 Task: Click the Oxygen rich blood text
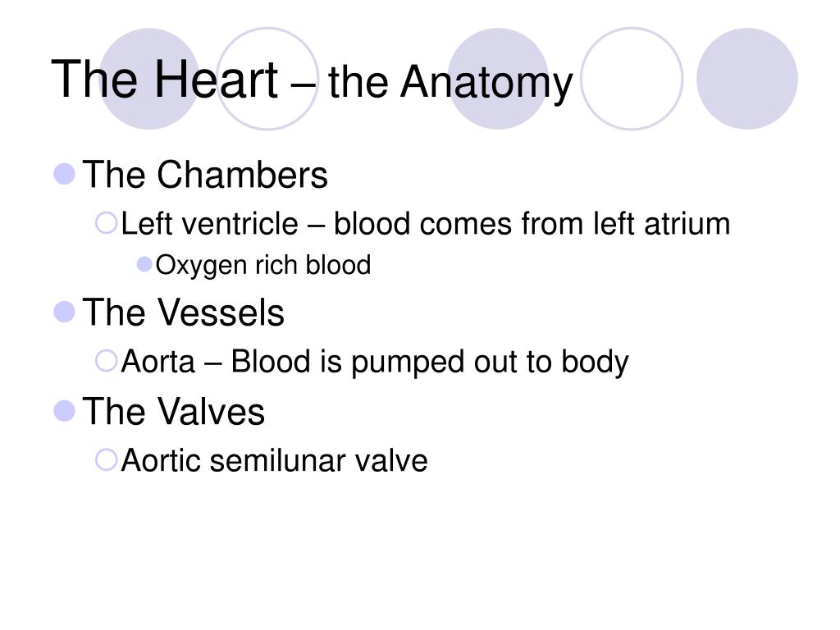click(x=263, y=265)
